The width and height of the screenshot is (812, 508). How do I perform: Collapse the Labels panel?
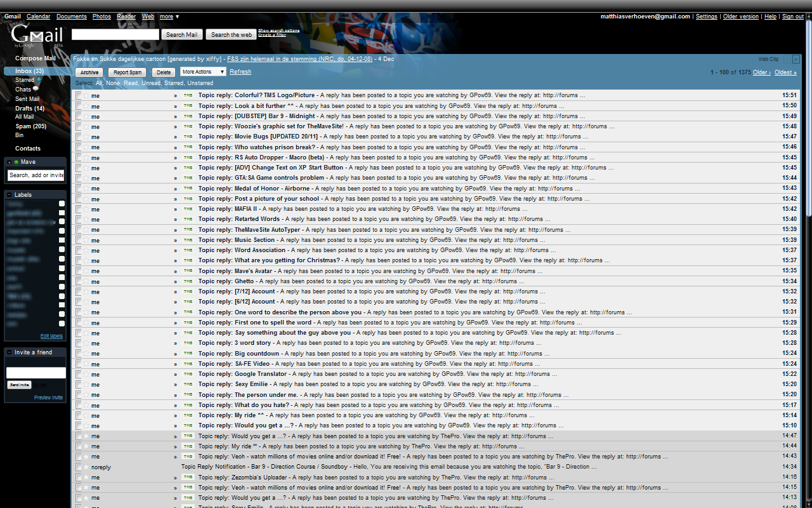pos(9,195)
